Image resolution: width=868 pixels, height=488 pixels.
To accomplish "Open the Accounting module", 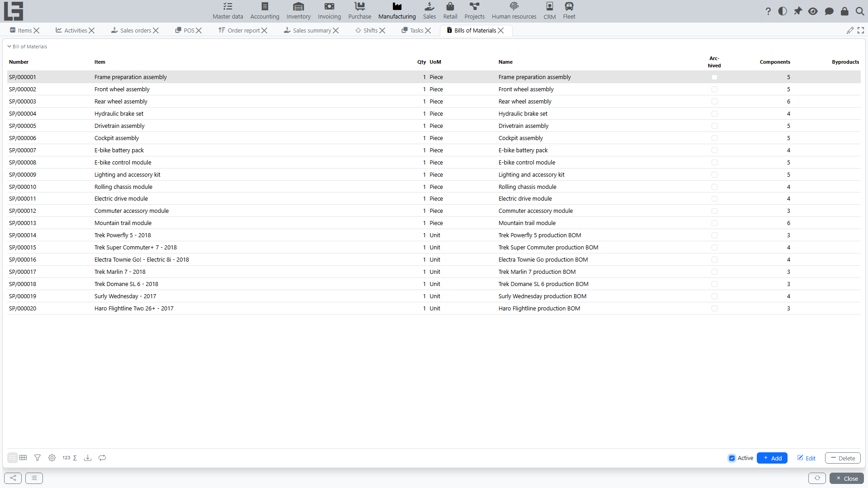I will [265, 11].
